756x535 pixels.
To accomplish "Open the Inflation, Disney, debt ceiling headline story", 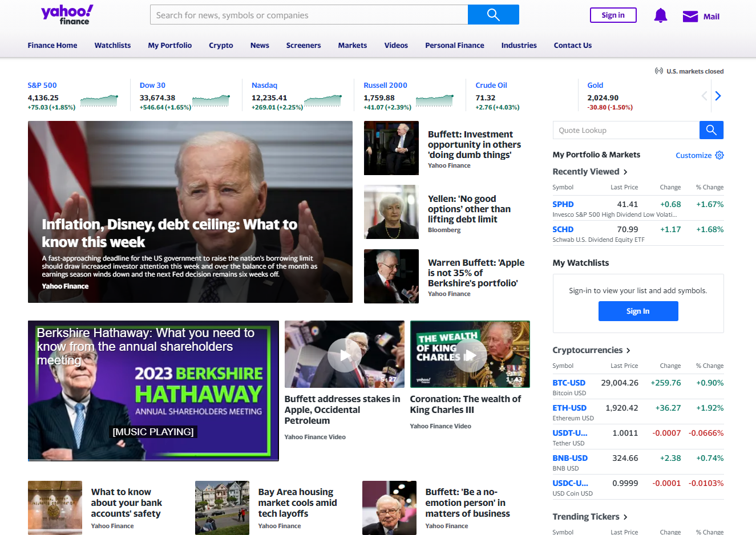I will coord(169,233).
